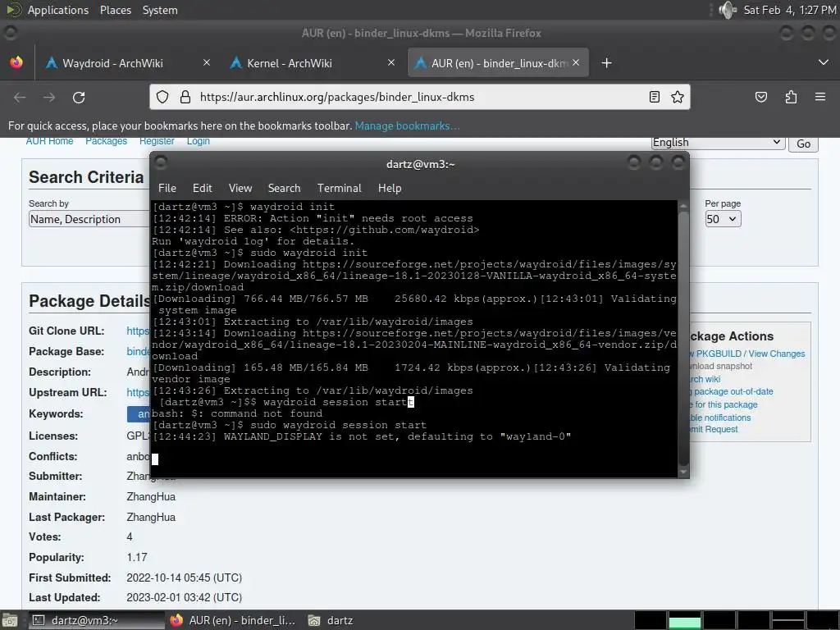Viewport: 840px width, 630px height.
Task: Click the dartz file manager taskbar button
Action: [331, 620]
